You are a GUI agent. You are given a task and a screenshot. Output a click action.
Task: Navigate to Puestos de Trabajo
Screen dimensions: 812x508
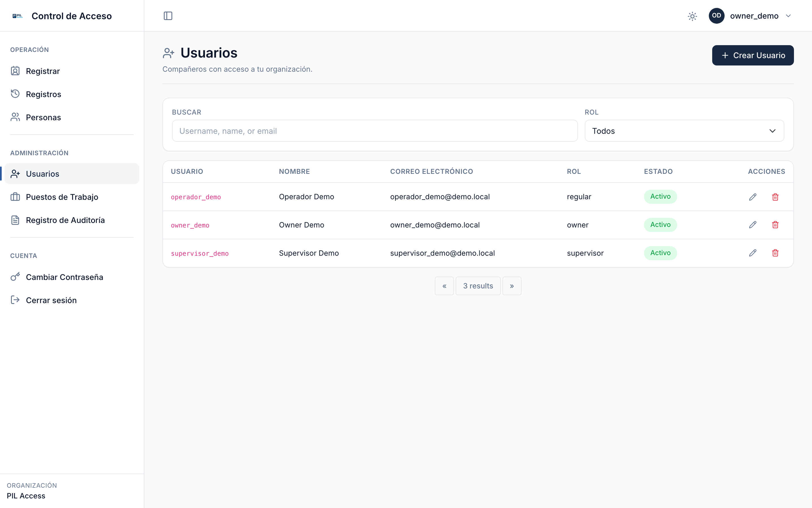pos(72,197)
